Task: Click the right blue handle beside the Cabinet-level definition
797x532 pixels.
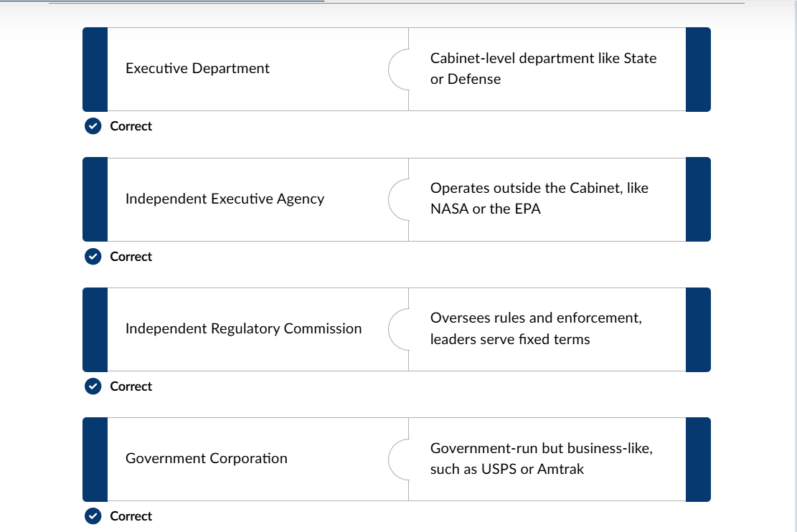Action: 698,69
